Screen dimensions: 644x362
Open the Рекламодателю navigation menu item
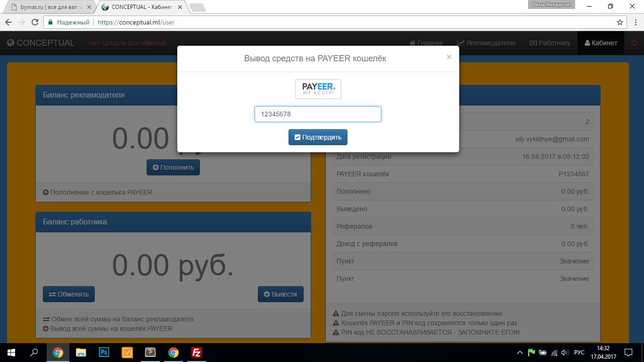(x=486, y=43)
